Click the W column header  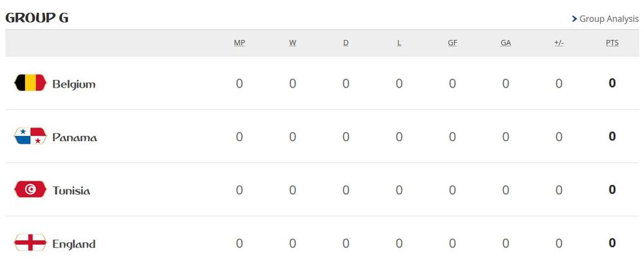click(x=292, y=43)
